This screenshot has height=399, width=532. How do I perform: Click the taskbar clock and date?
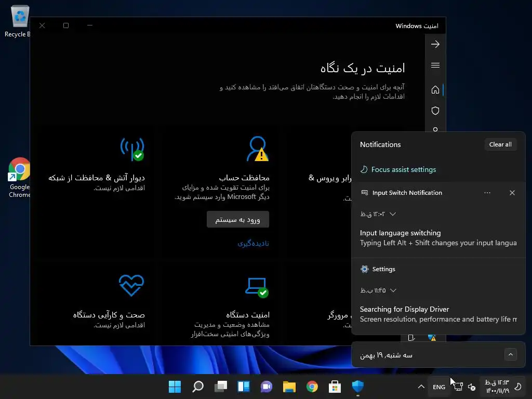pyautogui.click(x=497, y=387)
